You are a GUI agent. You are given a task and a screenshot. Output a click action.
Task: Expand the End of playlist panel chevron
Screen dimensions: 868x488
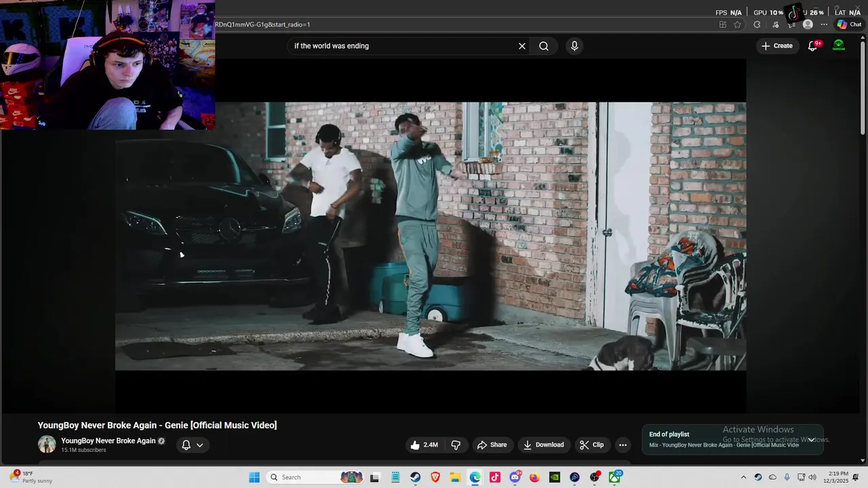[811, 440]
